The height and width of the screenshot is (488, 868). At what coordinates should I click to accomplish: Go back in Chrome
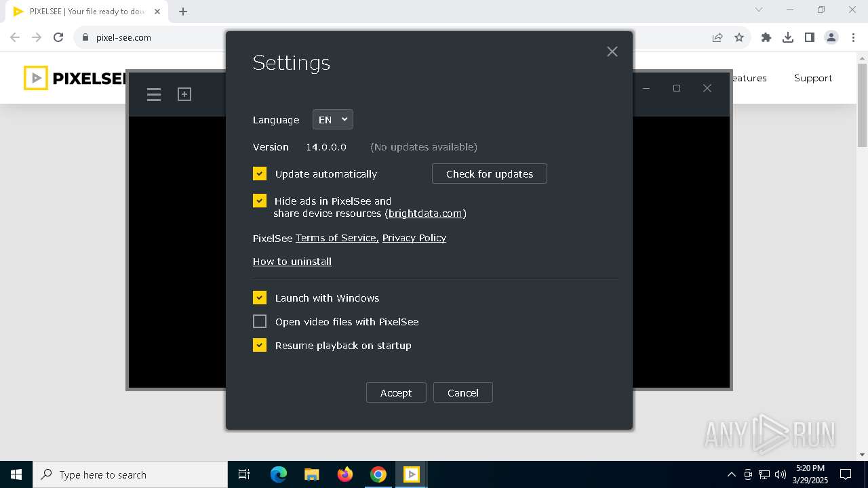[x=15, y=37]
